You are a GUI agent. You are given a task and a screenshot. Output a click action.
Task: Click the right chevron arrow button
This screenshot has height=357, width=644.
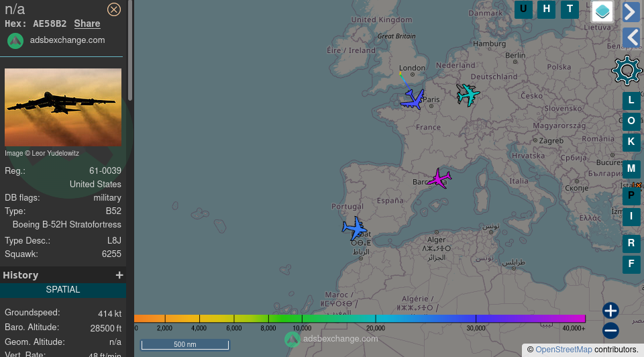[631, 11]
